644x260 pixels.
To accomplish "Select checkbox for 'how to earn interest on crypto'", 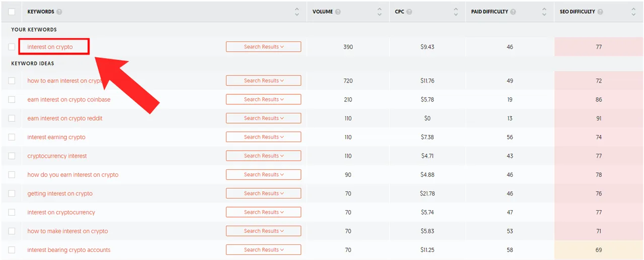I will pos(12,81).
